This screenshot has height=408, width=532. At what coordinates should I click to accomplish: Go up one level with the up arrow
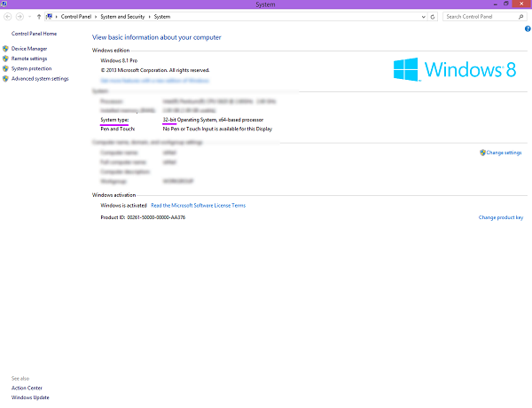[39, 17]
